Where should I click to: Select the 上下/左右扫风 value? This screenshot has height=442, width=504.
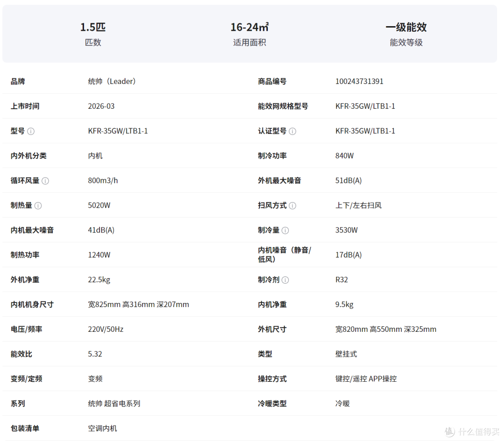pos(358,205)
